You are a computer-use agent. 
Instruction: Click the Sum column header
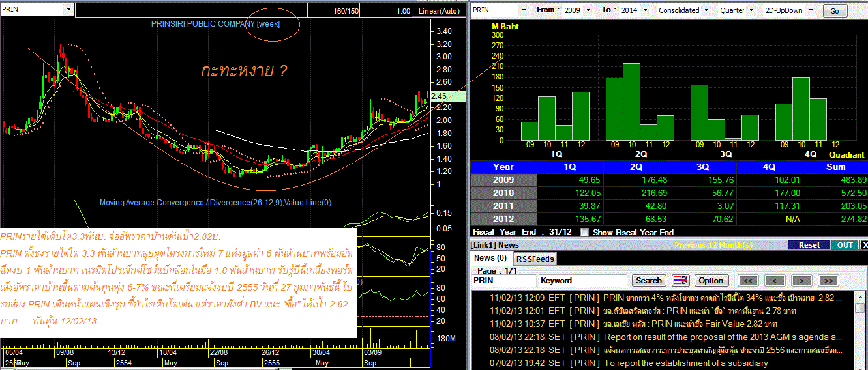835,167
